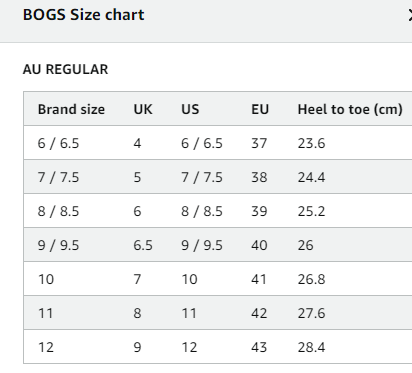Click the Brand size column header
Viewport: 412px width, 373px height.
(71, 109)
